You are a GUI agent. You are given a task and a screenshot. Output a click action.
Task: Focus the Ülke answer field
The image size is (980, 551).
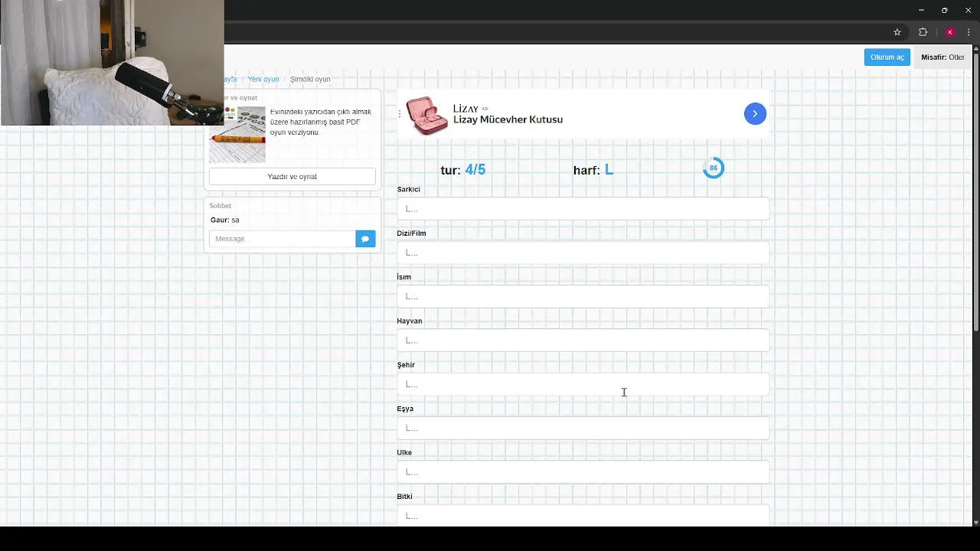tap(583, 472)
